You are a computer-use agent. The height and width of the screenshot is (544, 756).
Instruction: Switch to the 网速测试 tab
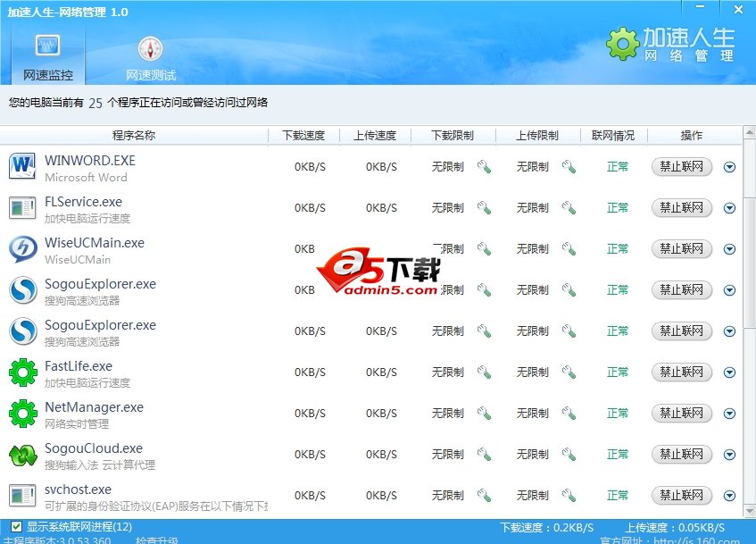151,57
